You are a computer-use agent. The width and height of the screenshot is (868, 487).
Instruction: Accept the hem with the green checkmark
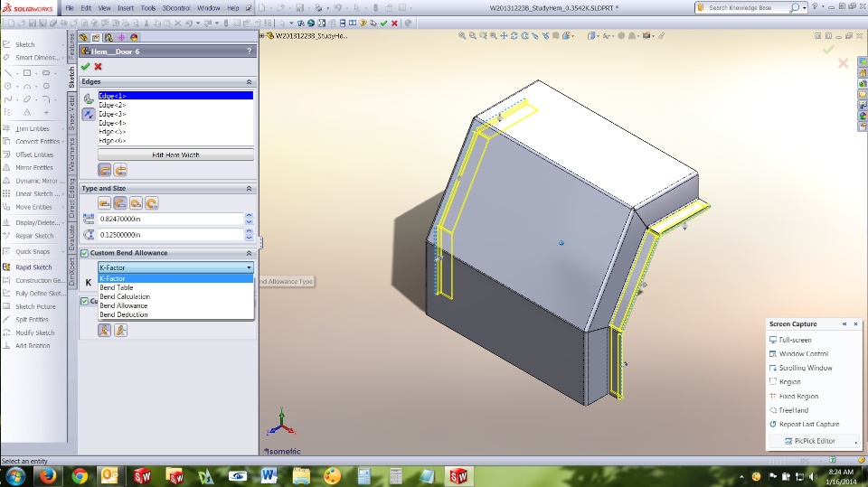tap(85, 67)
